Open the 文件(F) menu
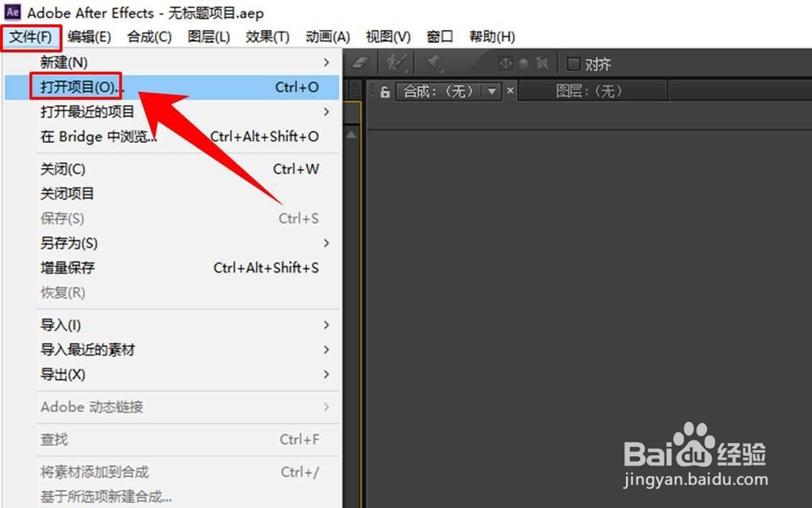 (31, 37)
